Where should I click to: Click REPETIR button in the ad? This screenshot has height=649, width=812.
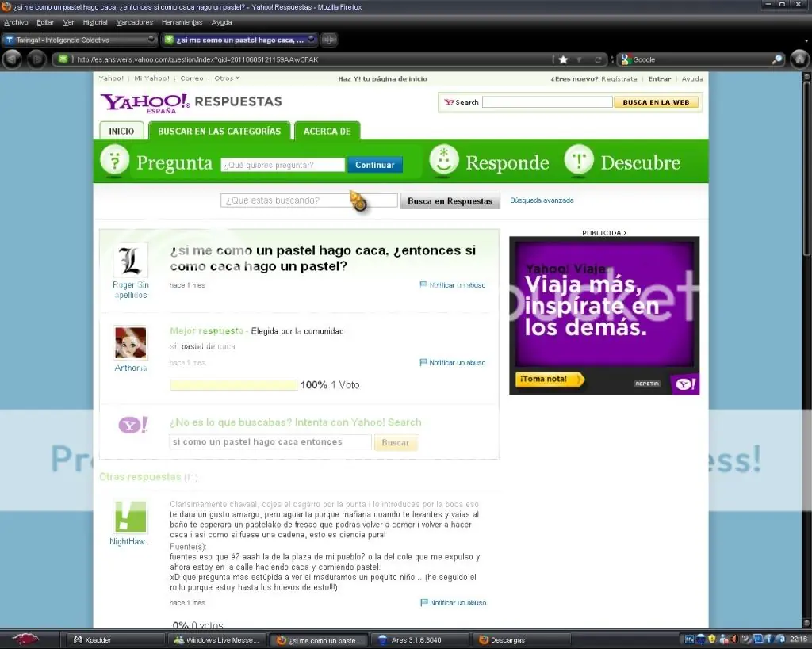pyautogui.click(x=647, y=384)
